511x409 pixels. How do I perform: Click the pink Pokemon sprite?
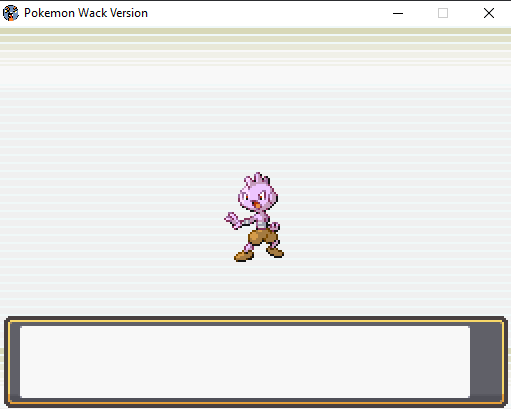click(254, 217)
